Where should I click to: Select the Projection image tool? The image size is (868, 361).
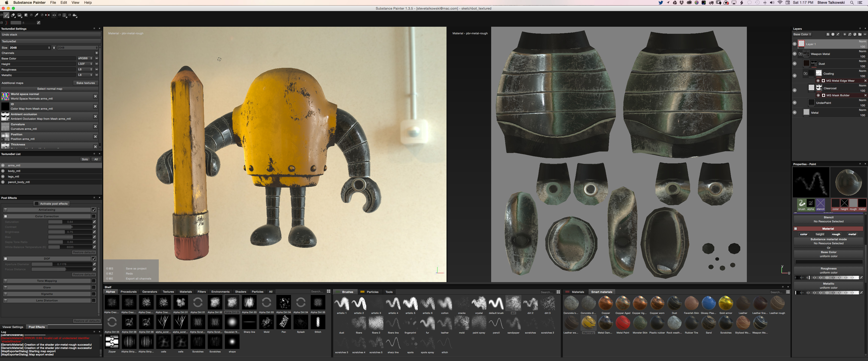click(x=19, y=15)
